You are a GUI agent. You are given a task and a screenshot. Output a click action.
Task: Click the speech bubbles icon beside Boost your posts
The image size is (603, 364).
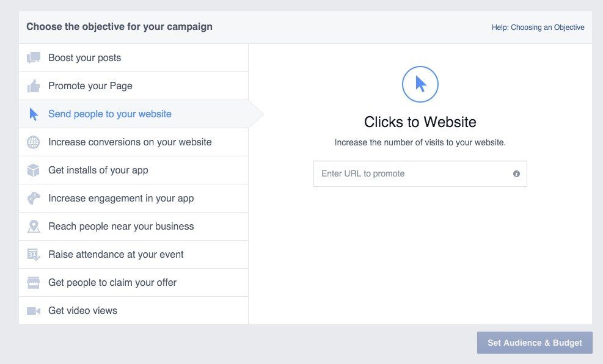coord(33,58)
